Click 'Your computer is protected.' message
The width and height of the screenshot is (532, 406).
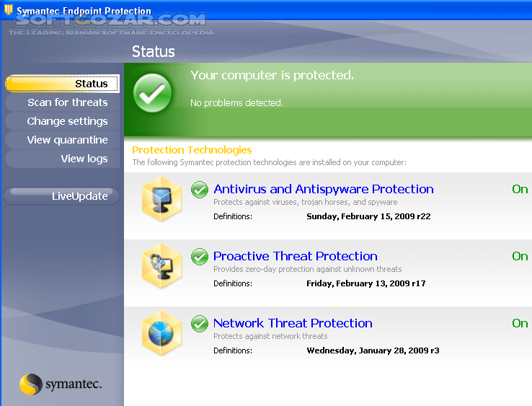coord(272,75)
